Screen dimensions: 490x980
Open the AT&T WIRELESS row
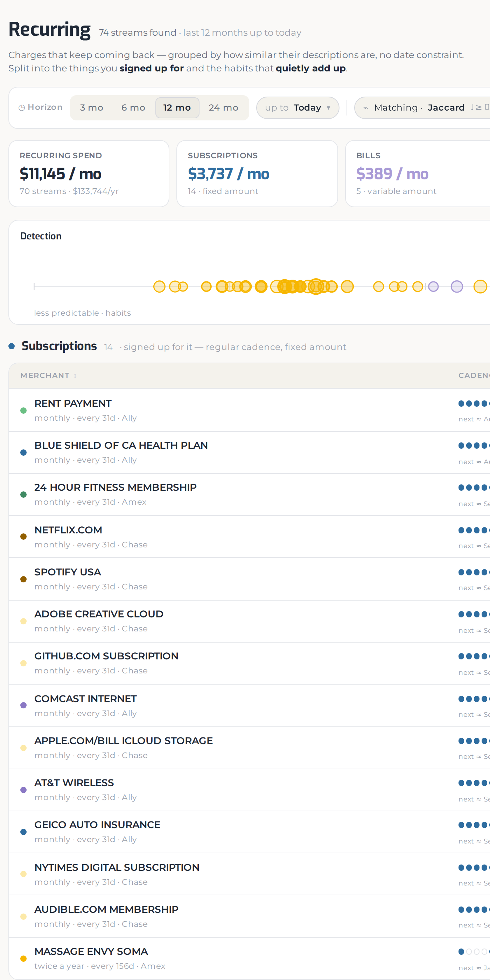click(249, 790)
